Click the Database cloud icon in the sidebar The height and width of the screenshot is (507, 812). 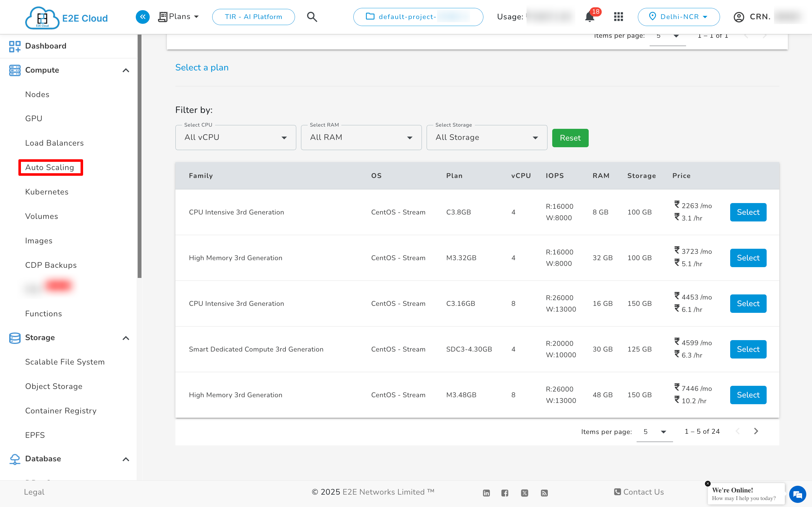point(15,459)
